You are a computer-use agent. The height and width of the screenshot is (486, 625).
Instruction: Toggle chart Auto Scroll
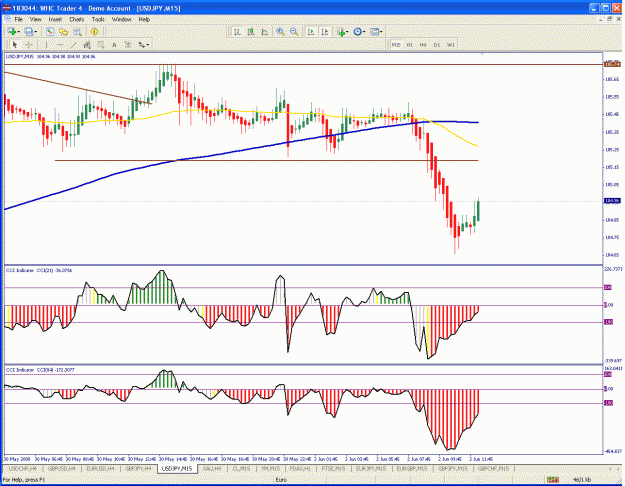(x=311, y=32)
